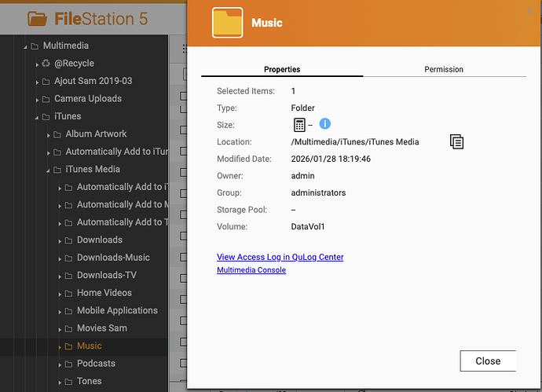Viewport: 542px width, 392px height.
Task: Click the owner value admin
Action: click(x=302, y=176)
